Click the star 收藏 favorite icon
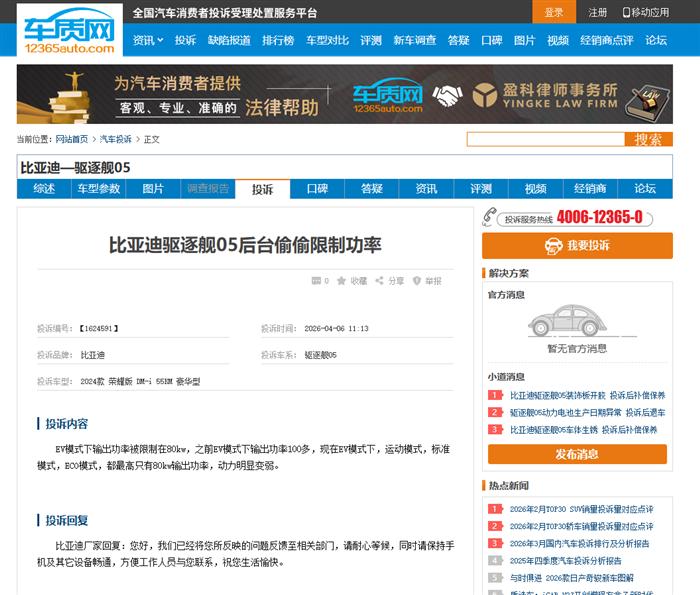 pyautogui.click(x=342, y=281)
